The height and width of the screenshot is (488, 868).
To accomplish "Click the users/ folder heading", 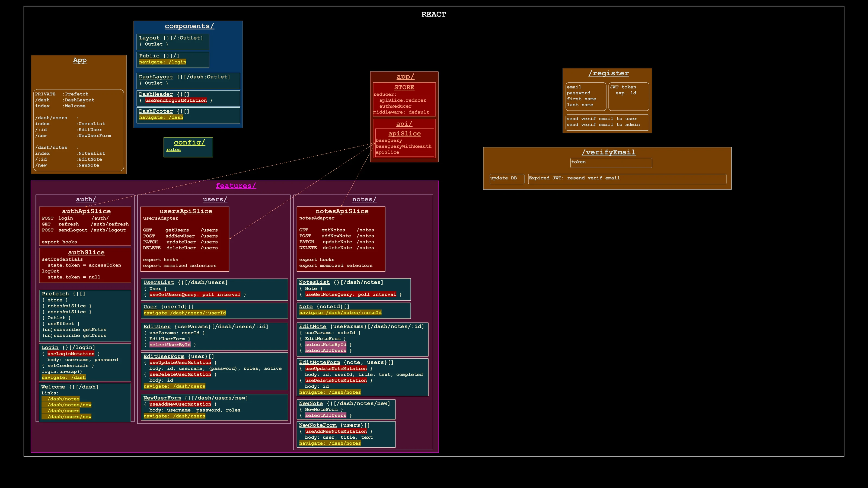I will pos(215,199).
